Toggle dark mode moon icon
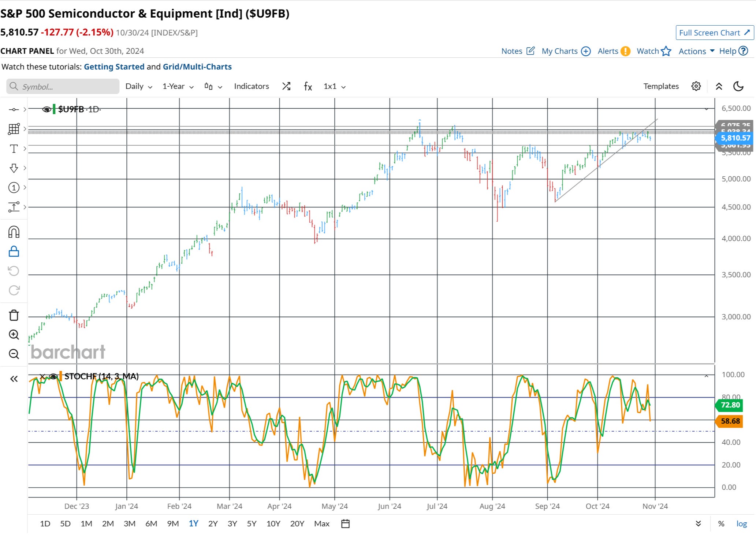Screen dimensions: 756x541 coord(738,86)
